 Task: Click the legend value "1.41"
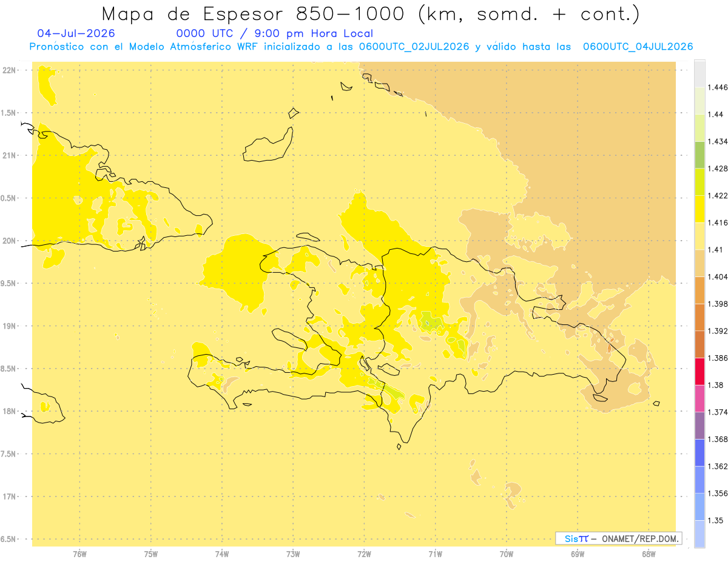pyautogui.click(x=716, y=249)
